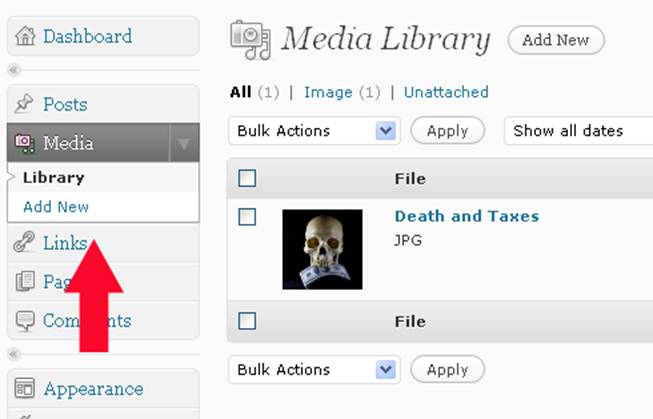Screen dimensions: 653x419
Task: Open the top Bulk Actions dropdown
Action: [314, 131]
